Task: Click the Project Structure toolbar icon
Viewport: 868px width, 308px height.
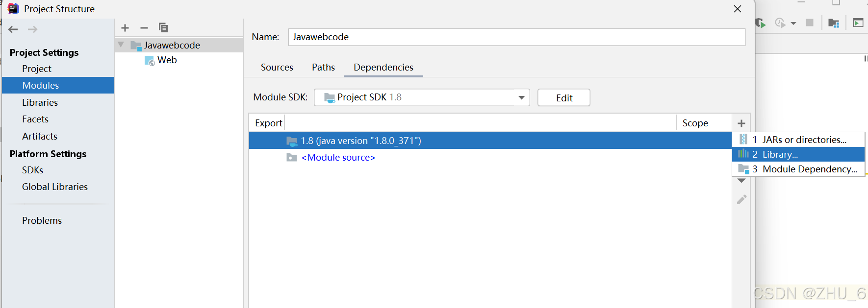Action: [x=833, y=23]
